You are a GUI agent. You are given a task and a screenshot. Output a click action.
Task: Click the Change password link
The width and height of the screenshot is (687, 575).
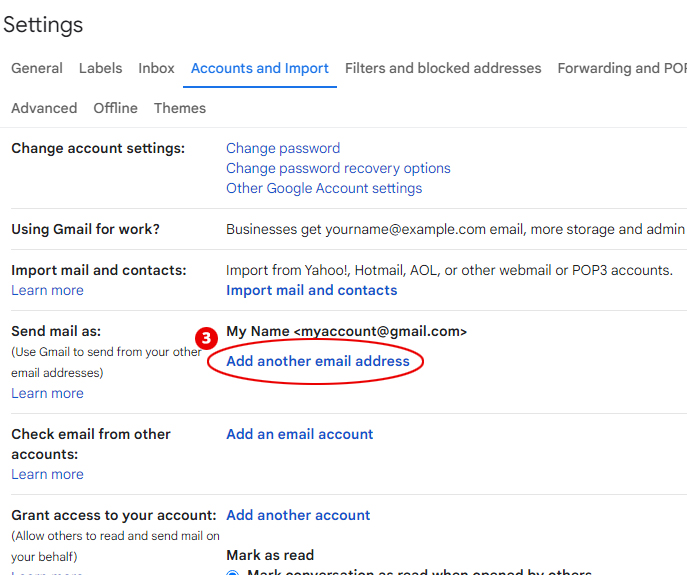point(283,148)
